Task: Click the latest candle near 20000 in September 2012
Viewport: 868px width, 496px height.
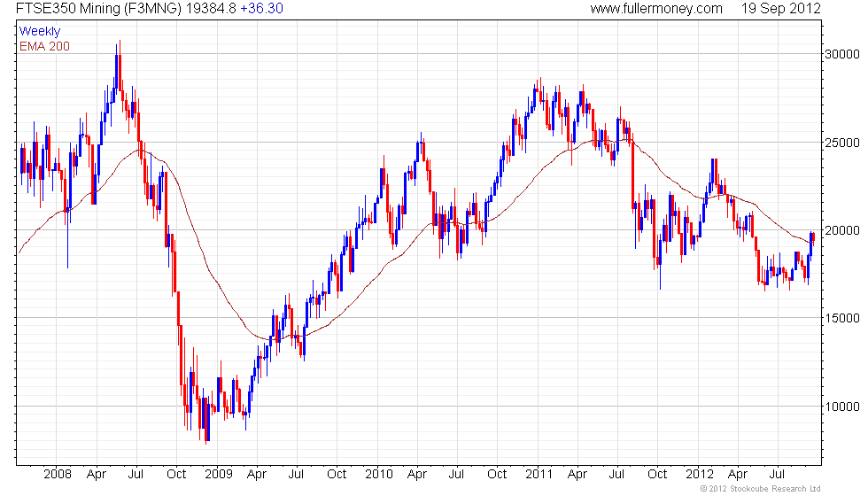Action: [x=813, y=237]
